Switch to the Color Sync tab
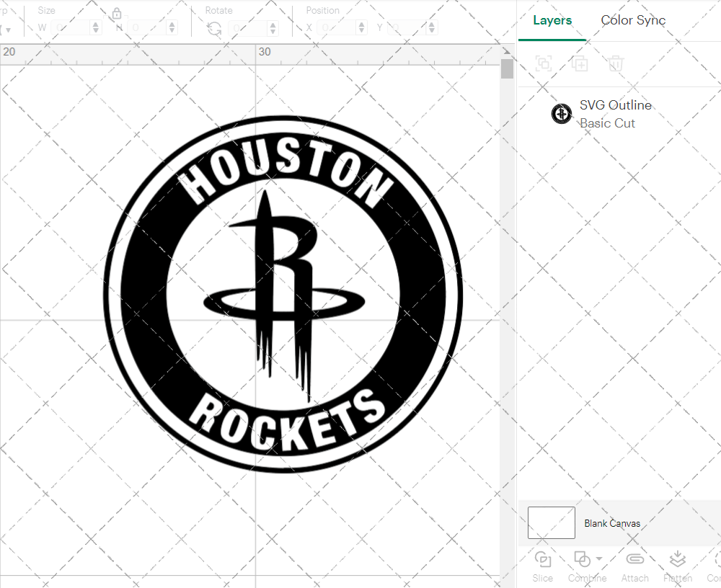 coord(633,20)
